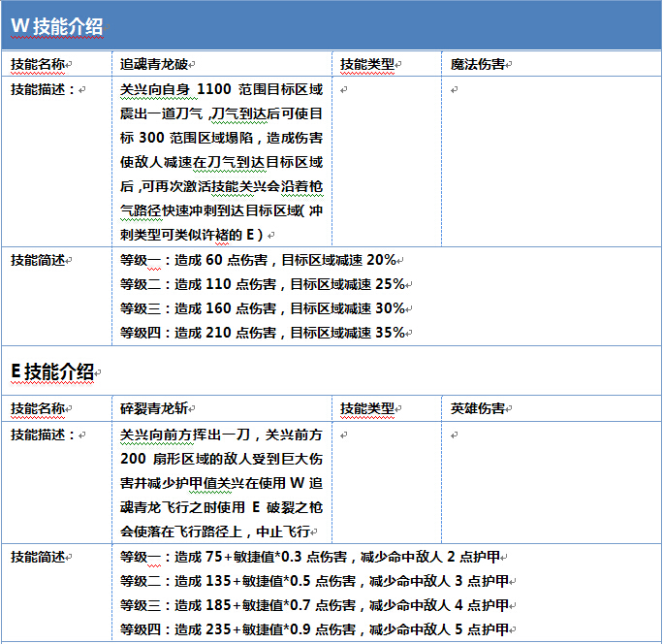
Task: Click '等级三:造成 160 点伤害' row
Action: (x=263, y=308)
